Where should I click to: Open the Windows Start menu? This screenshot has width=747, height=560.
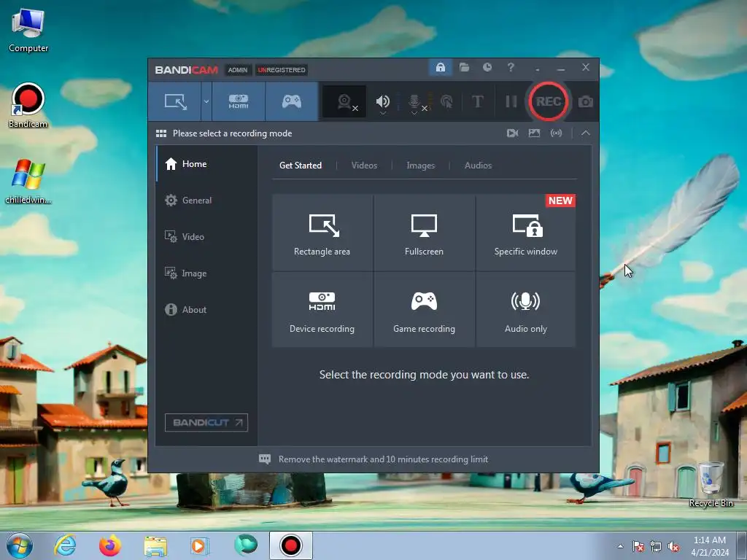point(20,545)
